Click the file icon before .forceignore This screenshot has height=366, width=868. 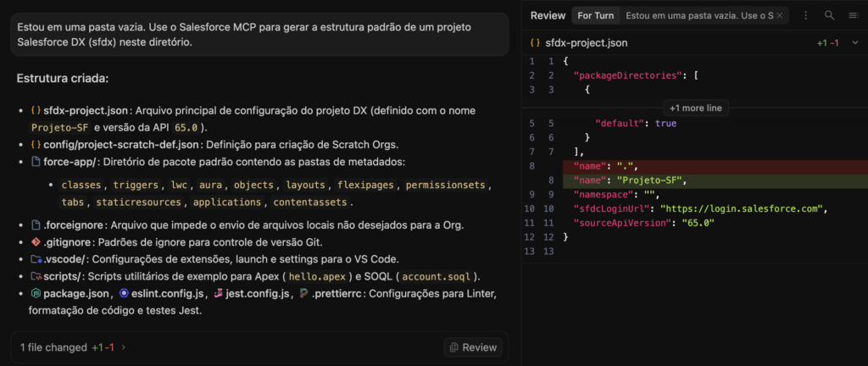point(36,225)
